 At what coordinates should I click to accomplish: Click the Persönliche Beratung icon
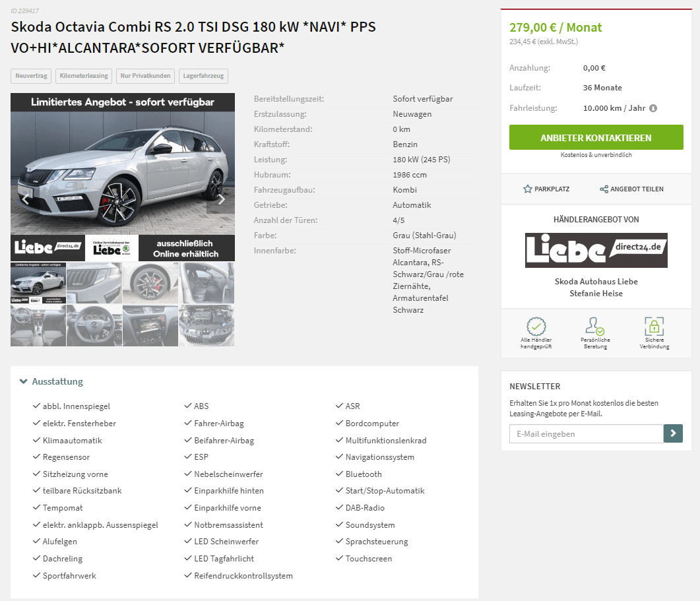pyautogui.click(x=595, y=326)
